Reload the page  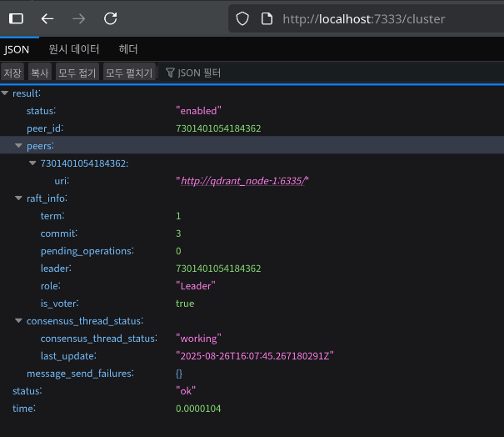pos(111,18)
